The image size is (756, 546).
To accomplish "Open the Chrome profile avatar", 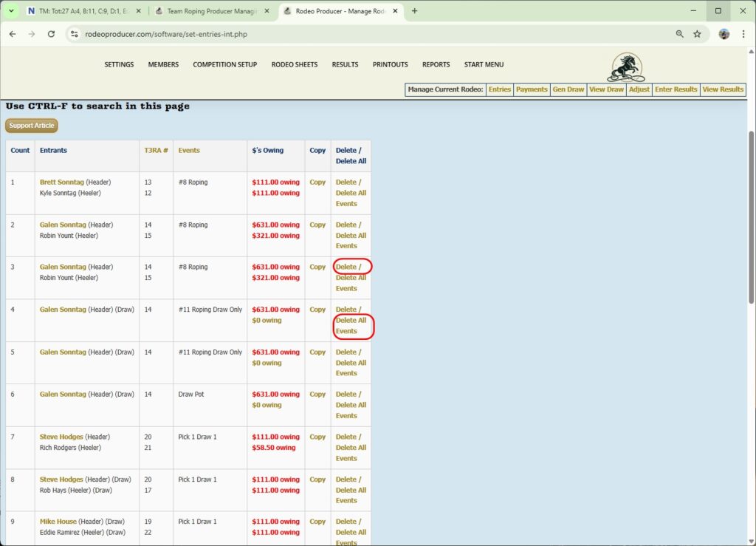I will (x=724, y=34).
